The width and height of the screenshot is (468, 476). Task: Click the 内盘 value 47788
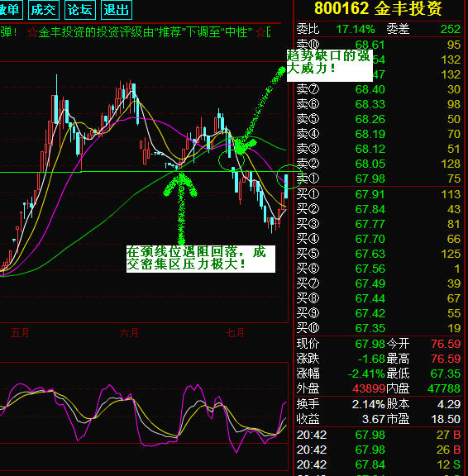coord(444,388)
